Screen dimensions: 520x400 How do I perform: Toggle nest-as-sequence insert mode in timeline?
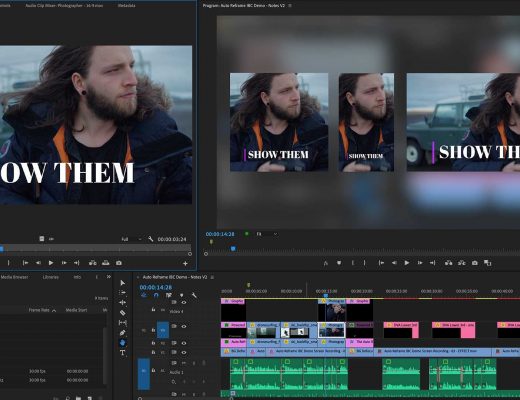tap(144, 295)
